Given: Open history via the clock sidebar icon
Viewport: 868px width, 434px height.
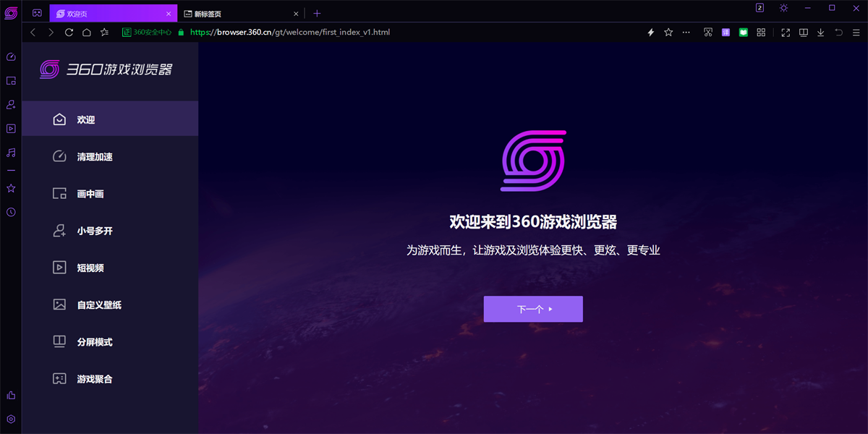Looking at the screenshot, I should pyautogui.click(x=10, y=212).
